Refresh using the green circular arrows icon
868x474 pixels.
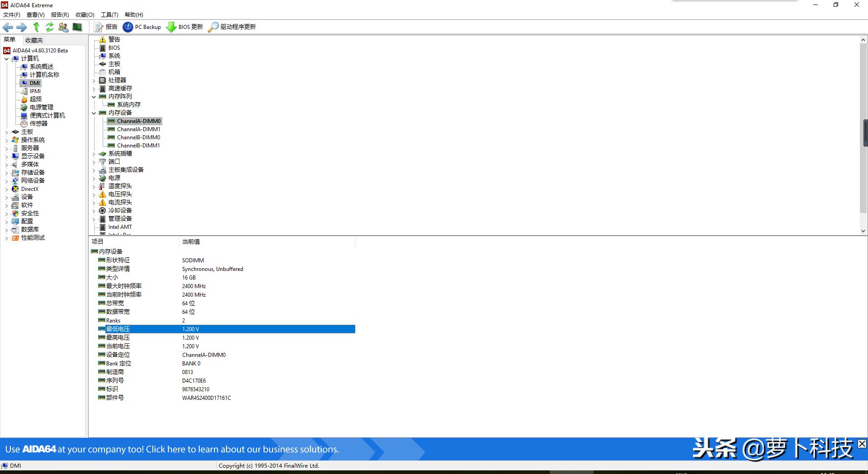(x=50, y=27)
